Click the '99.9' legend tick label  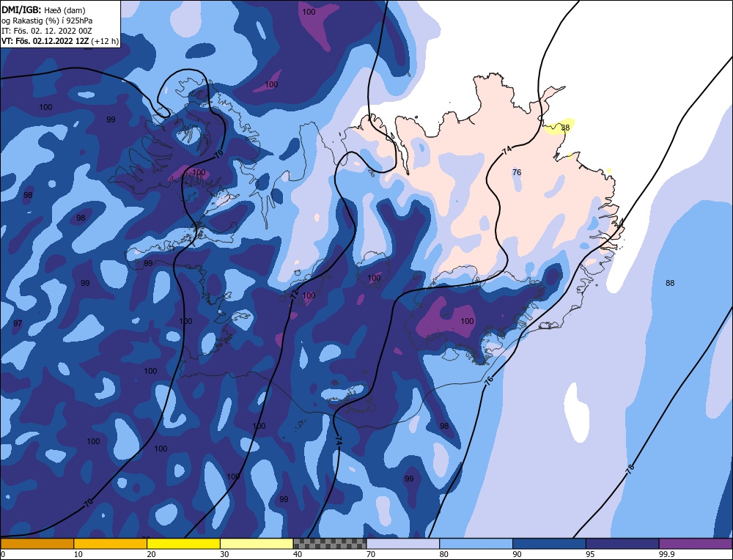pos(666,554)
